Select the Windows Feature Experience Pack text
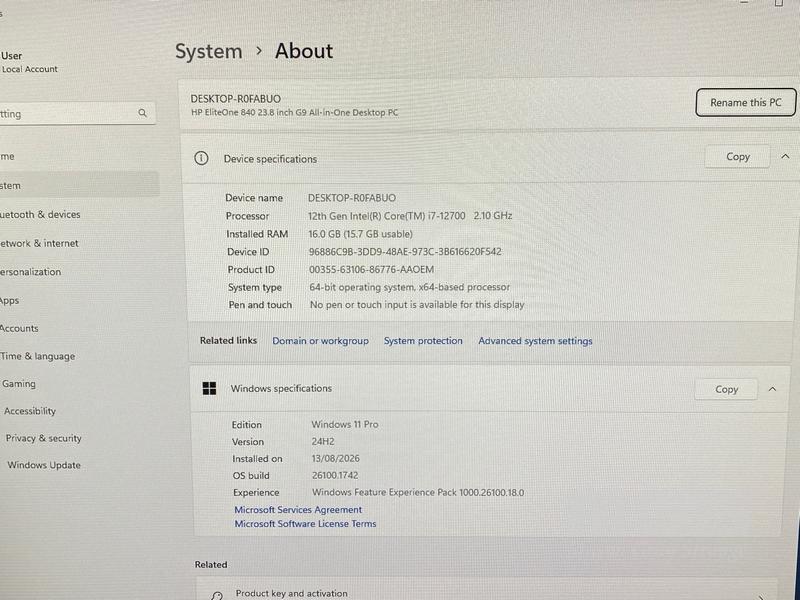 418,492
